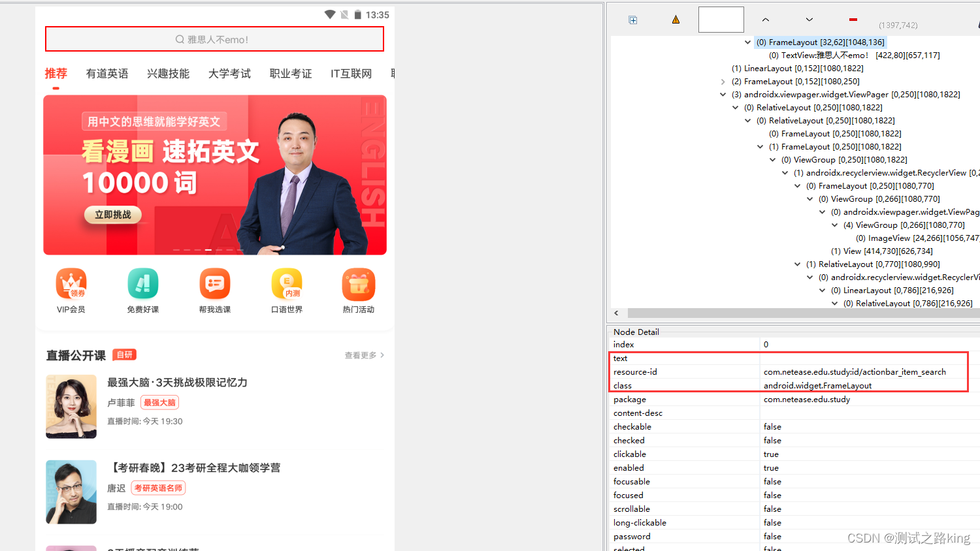Click the expand all nodes toolbar icon

pos(632,20)
